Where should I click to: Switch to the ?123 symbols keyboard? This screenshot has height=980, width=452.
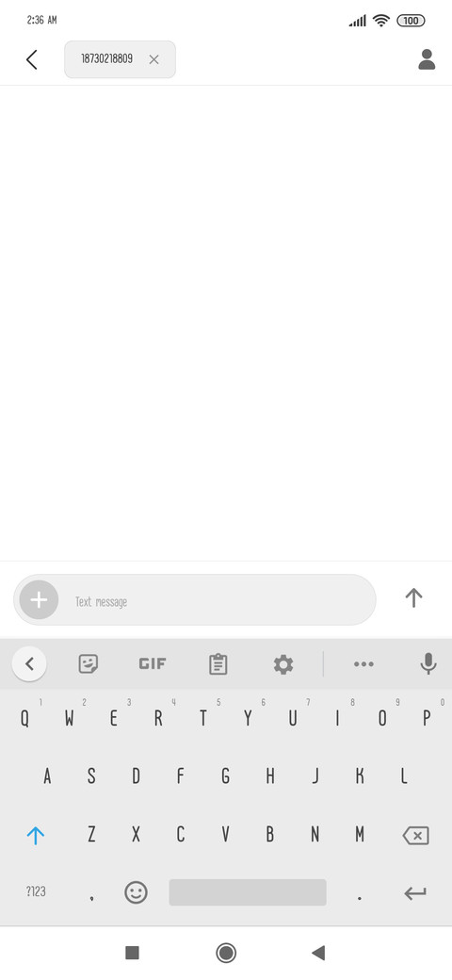(36, 891)
